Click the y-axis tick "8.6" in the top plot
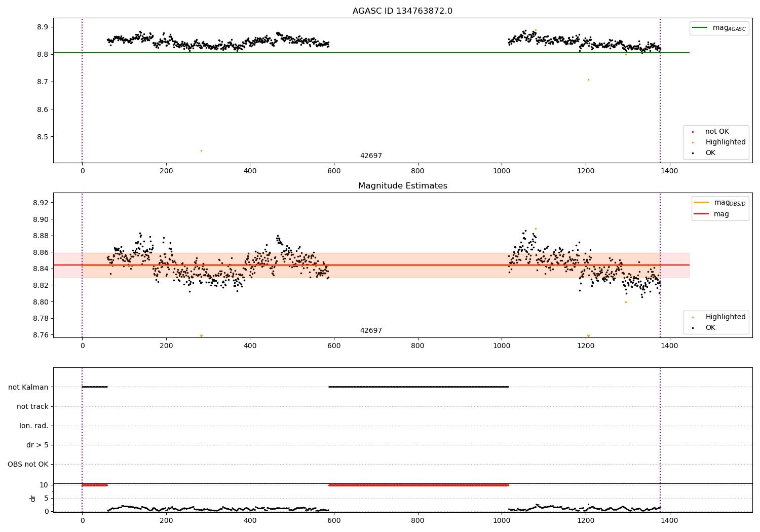 pos(42,109)
